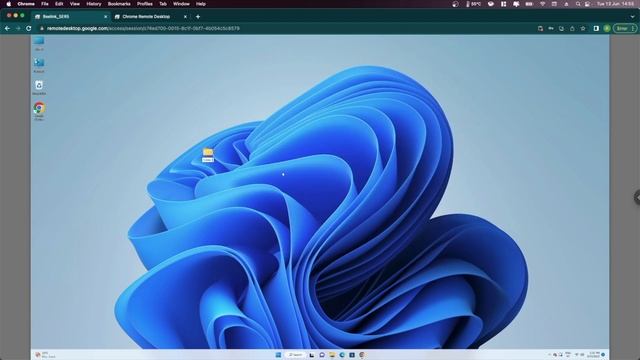Open the Chrome menu in macOS menu bar
The height and width of the screenshot is (360, 640).
pyautogui.click(x=26, y=4)
